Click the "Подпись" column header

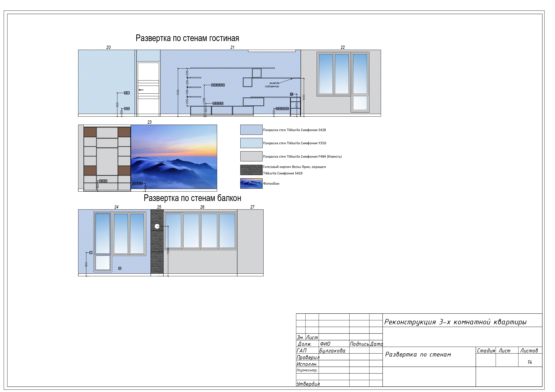pyautogui.click(x=359, y=344)
